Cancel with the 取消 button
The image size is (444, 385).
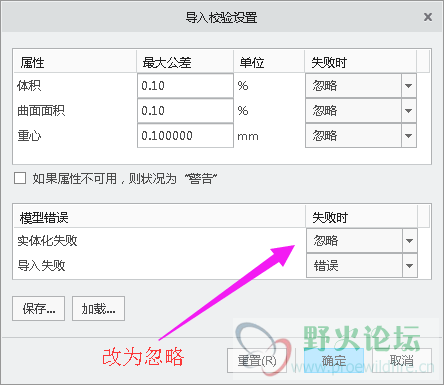click(x=402, y=360)
